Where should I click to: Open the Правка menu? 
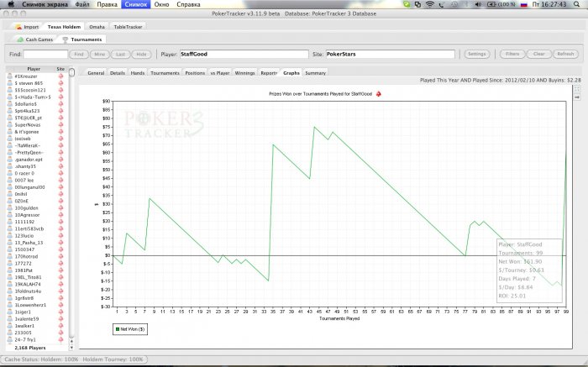click(107, 4)
